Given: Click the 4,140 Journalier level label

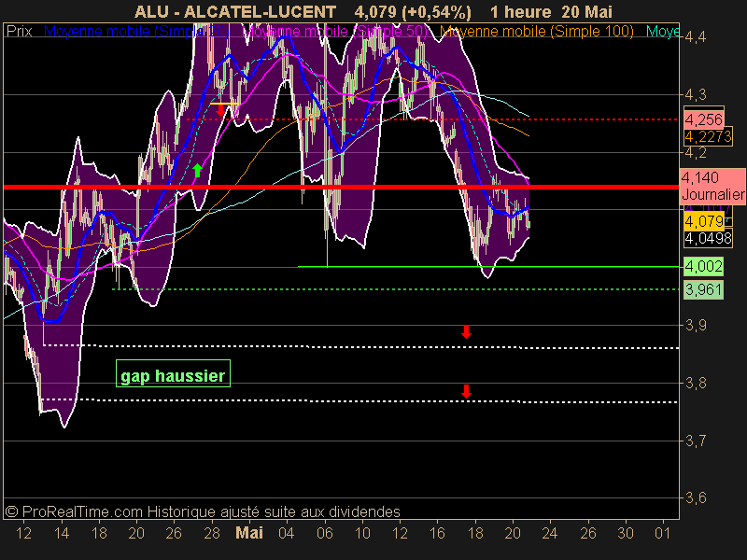Looking at the screenshot, I should tap(712, 186).
